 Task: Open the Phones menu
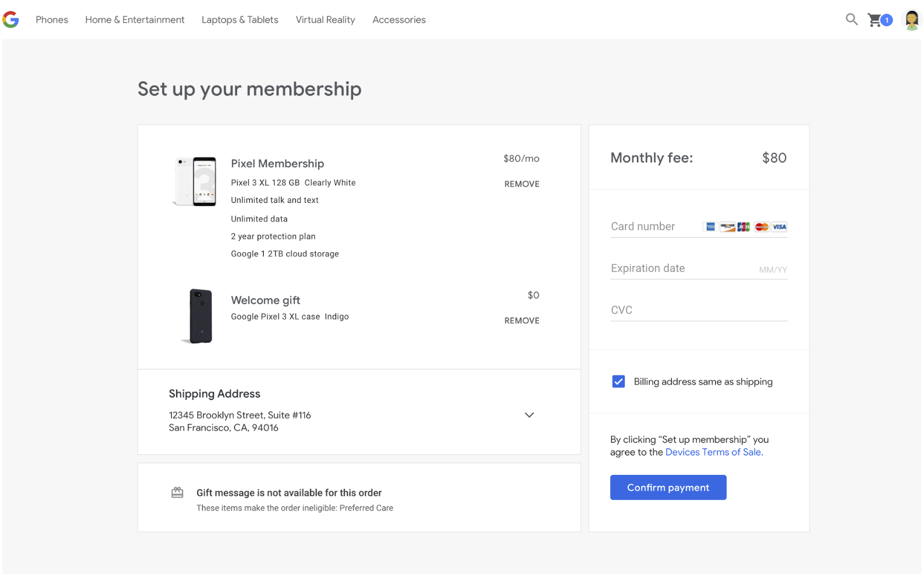coord(52,20)
